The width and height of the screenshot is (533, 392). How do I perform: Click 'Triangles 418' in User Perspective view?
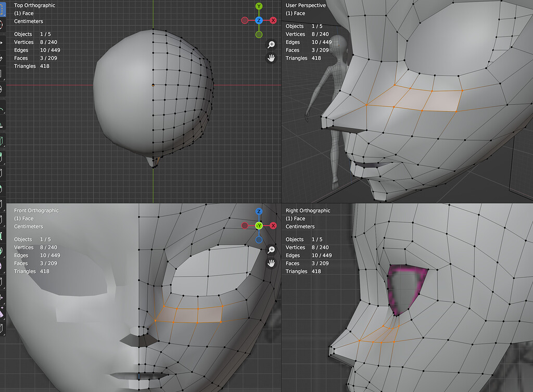click(x=303, y=58)
